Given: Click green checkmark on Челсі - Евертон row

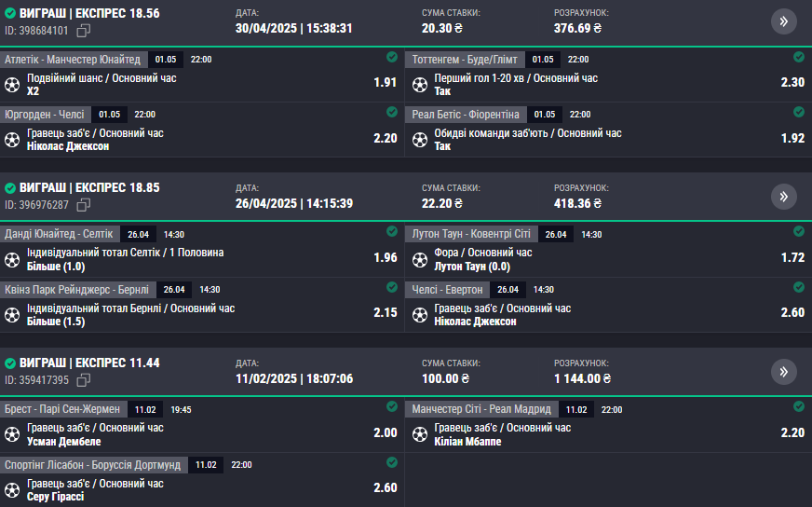Looking at the screenshot, I should (799, 287).
